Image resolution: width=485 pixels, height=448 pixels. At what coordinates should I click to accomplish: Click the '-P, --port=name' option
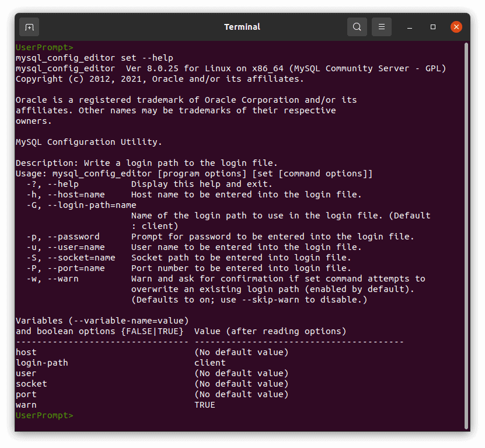[65, 269]
